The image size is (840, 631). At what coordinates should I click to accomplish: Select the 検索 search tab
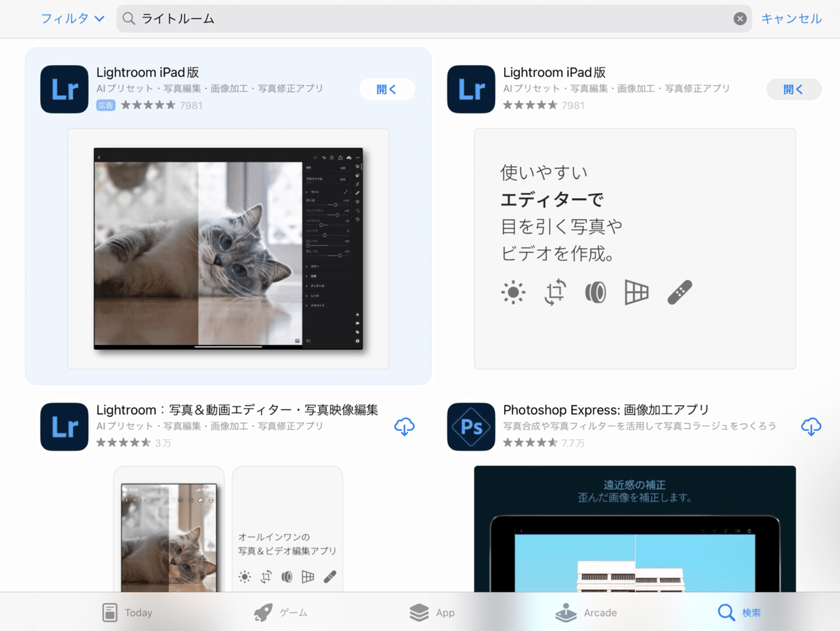coord(739,612)
